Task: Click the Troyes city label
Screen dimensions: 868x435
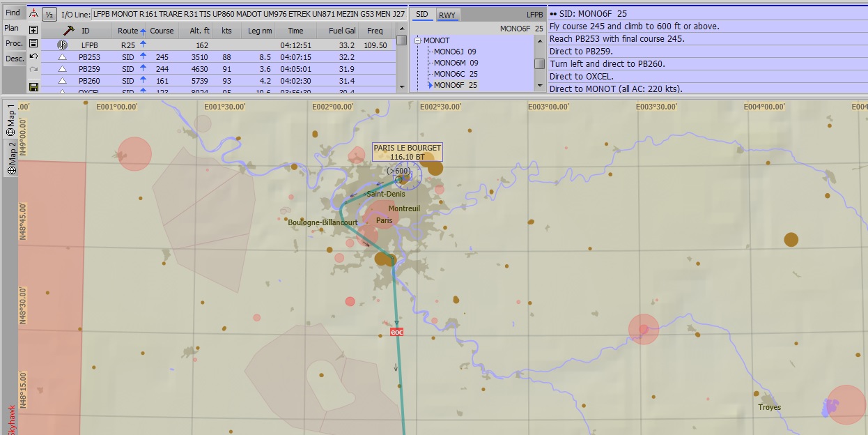Action: point(770,407)
